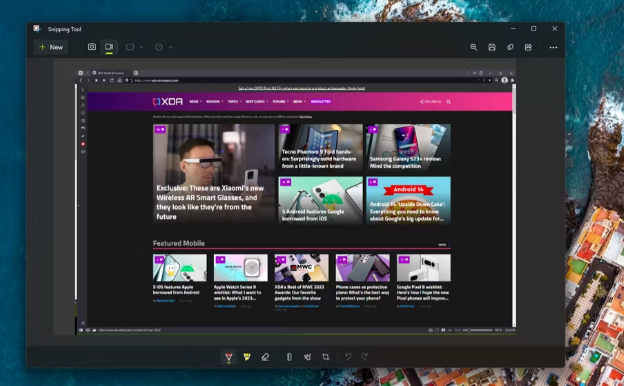The image size is (624, 386).
Task: Open the Samsung Galaxy S23+ review article
Action: [408, 148]
